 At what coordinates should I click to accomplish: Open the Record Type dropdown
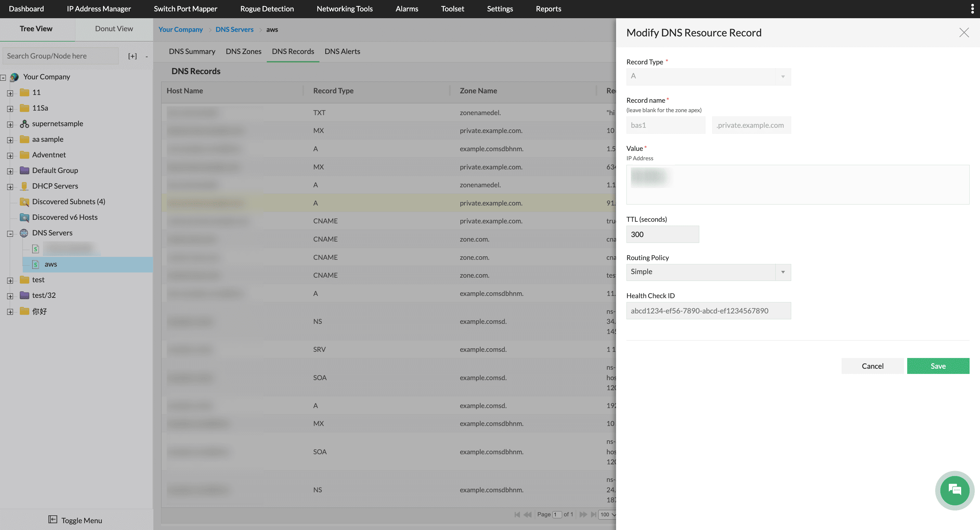[708, 76]
